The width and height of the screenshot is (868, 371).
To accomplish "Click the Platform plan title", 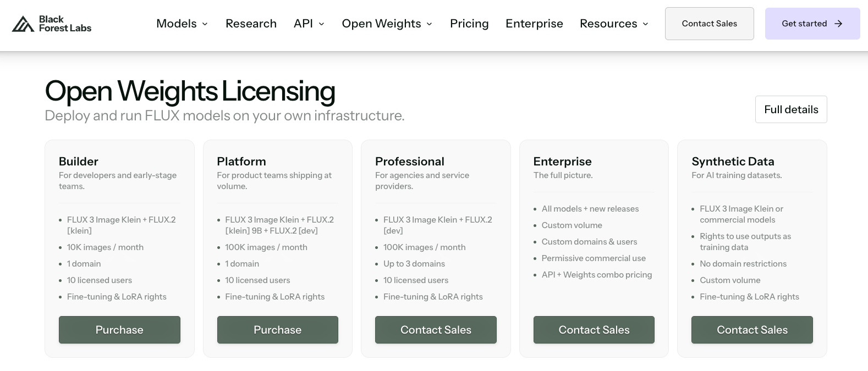I will (241, 162).
